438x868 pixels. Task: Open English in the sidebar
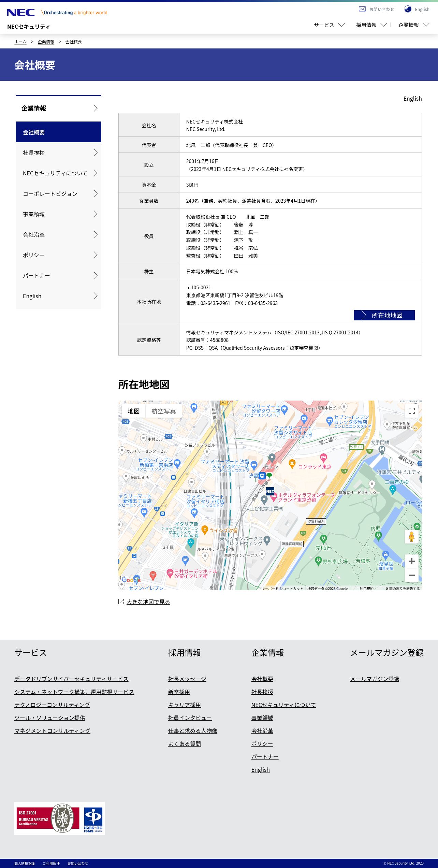click(x=59, y=296)
